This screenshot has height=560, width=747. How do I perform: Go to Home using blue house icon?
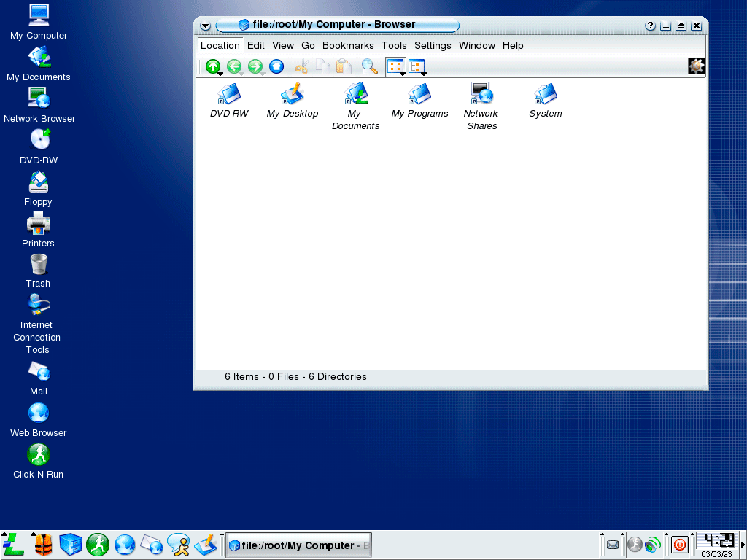pyautogui.click(x=276, y=67)
